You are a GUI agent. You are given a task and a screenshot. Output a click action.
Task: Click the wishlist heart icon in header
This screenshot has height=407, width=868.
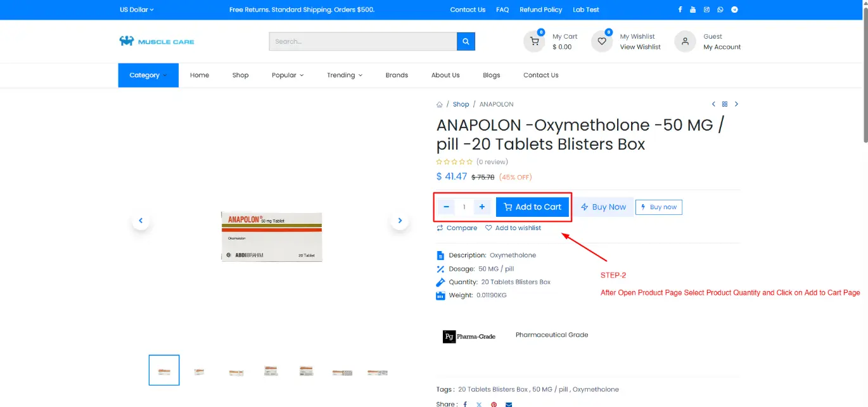602,42
